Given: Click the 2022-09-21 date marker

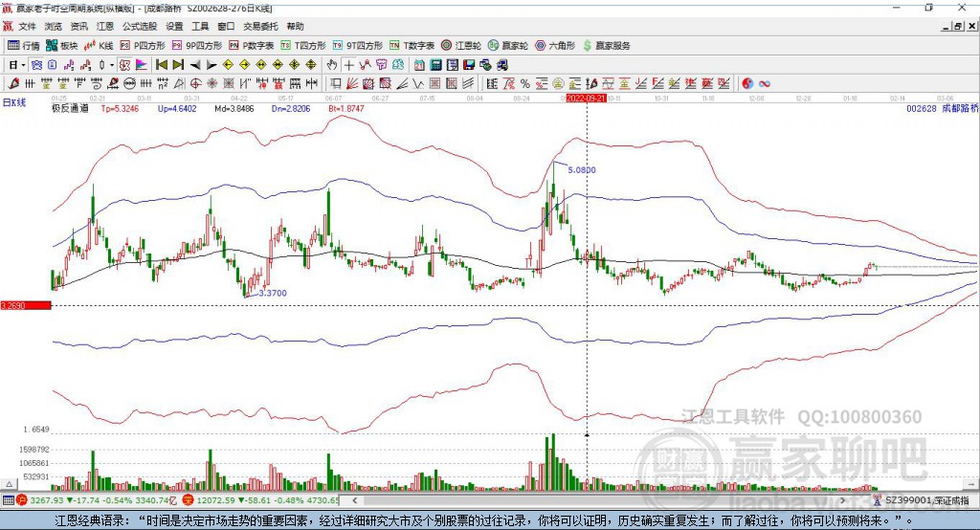Looking at the screenshot, I should click(587, 99).
